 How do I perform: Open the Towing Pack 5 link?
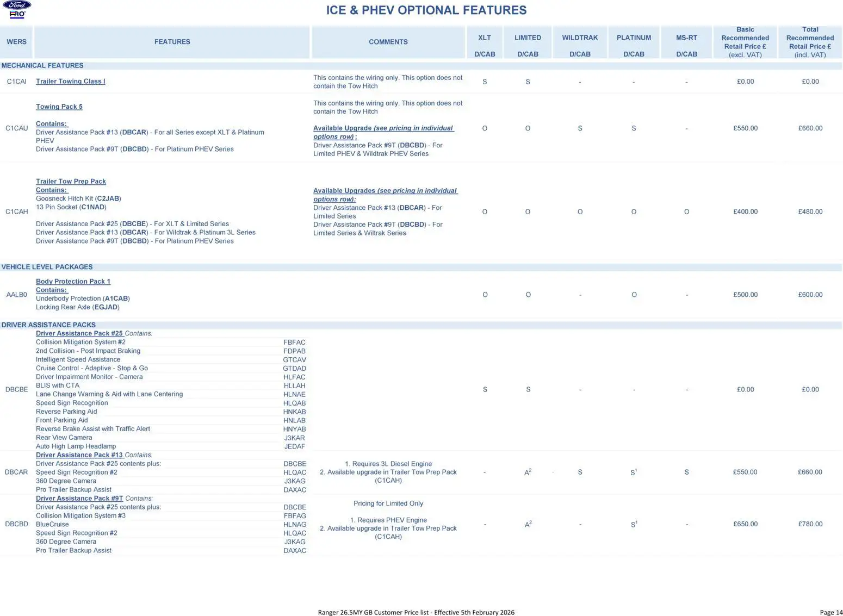59,107
